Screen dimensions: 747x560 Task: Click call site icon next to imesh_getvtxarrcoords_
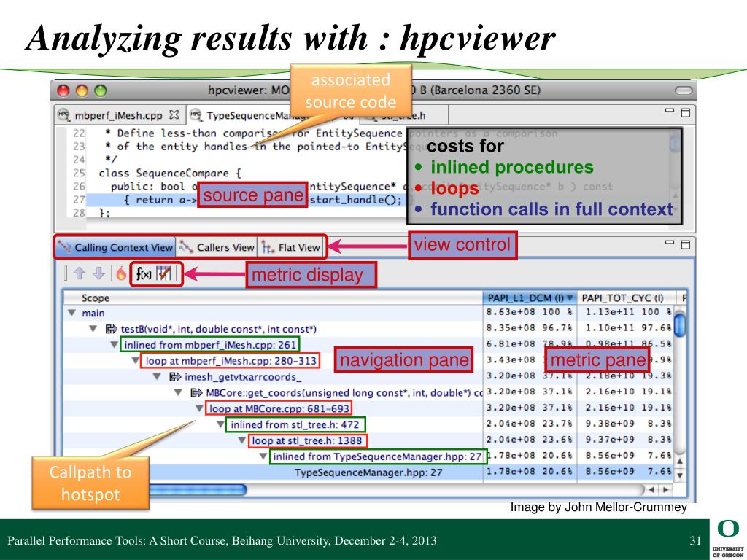175,377
